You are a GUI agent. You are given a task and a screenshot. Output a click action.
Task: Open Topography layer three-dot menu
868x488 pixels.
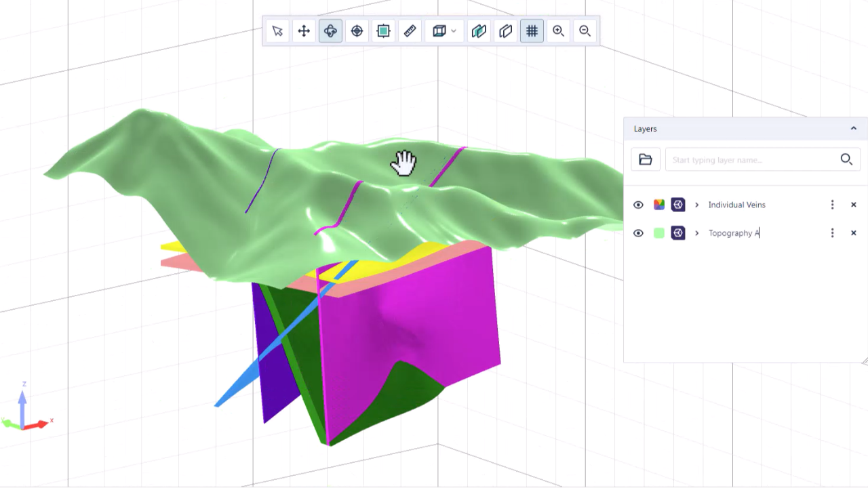point(832,233)
